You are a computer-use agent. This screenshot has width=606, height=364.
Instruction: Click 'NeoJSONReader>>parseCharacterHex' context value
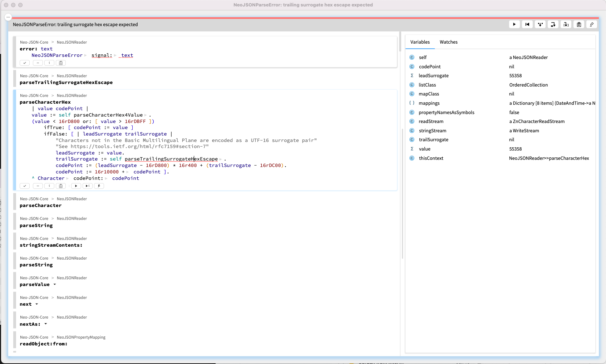pos(549,158)
